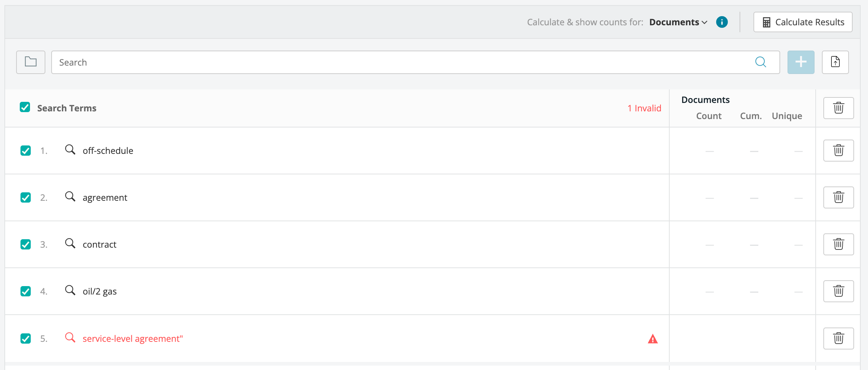Click red magnifier beside service-level agreement
Viewport: 868px width, 370px height.
tap(70, 338)
